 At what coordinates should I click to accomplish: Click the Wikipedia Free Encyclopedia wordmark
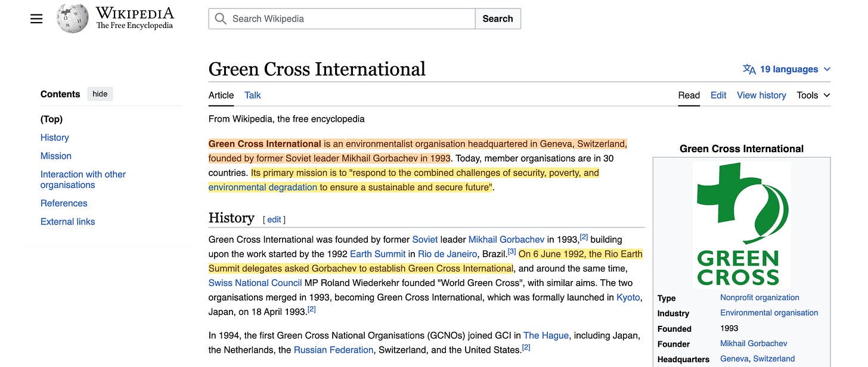pyautogui.click(x=135, y=18)
